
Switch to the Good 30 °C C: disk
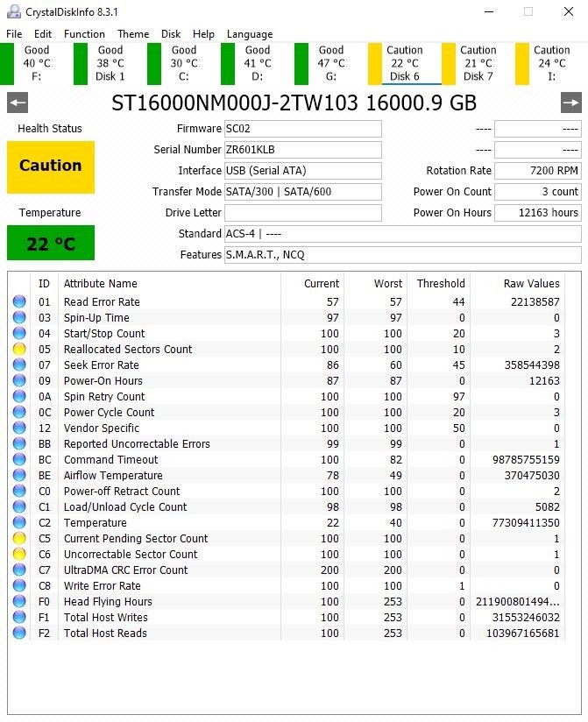point(184,64)
